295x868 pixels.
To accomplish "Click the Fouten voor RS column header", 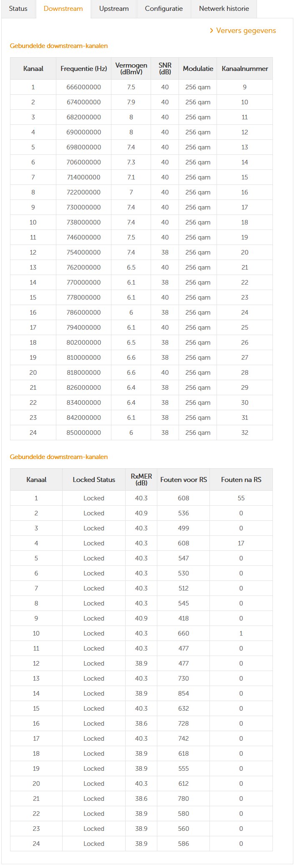I will (184, 479).
